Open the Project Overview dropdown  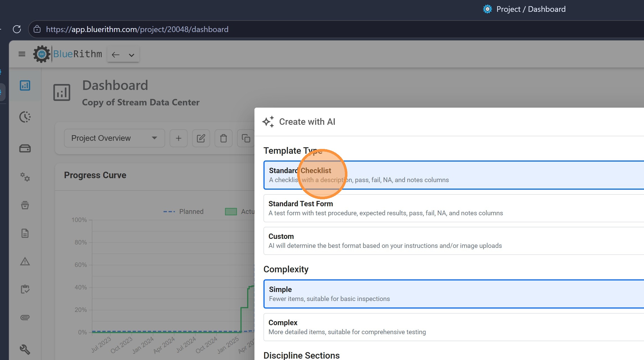tap(114, 138)
